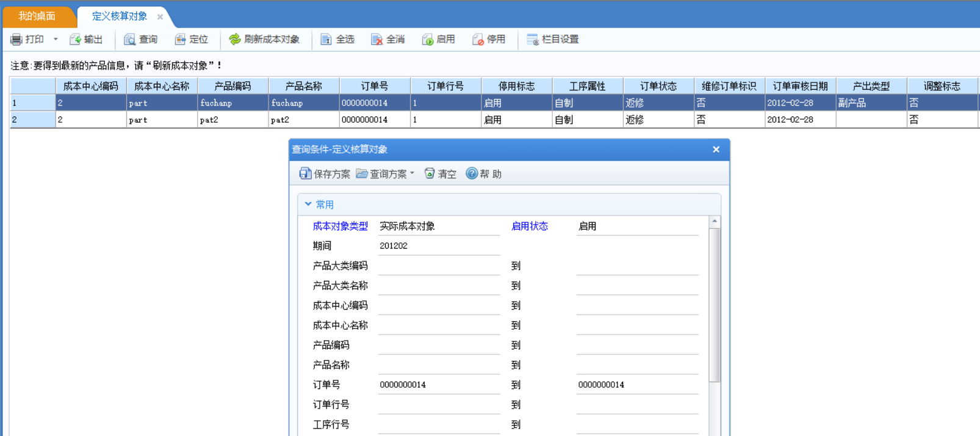Click the 停用 disable toolbar button

pyautogui.click(x=489, y=40)
